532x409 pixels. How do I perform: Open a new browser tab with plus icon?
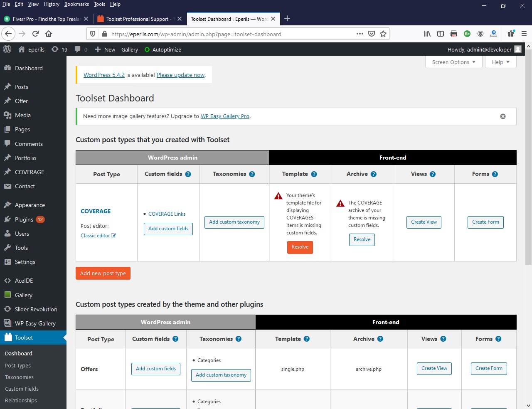coord(287,18)
